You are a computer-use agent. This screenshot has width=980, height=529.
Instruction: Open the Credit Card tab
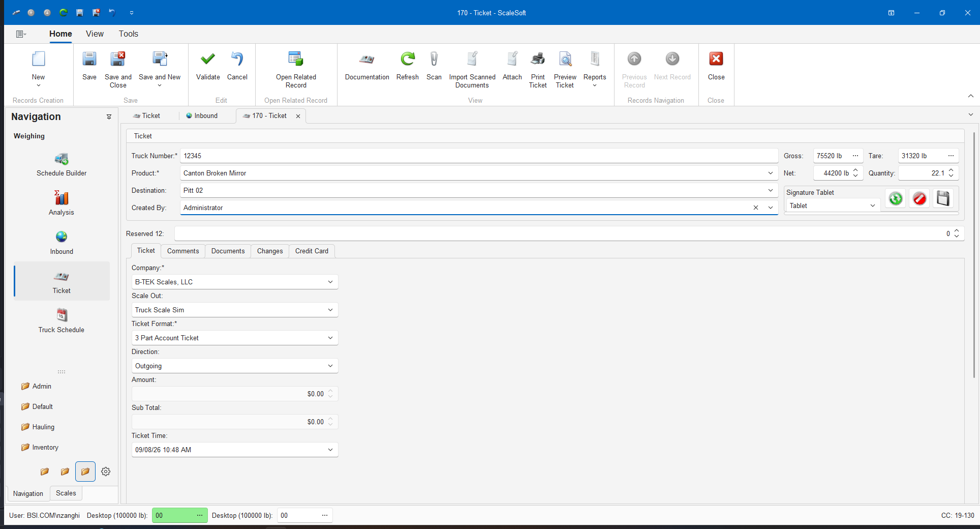point(312,251)
